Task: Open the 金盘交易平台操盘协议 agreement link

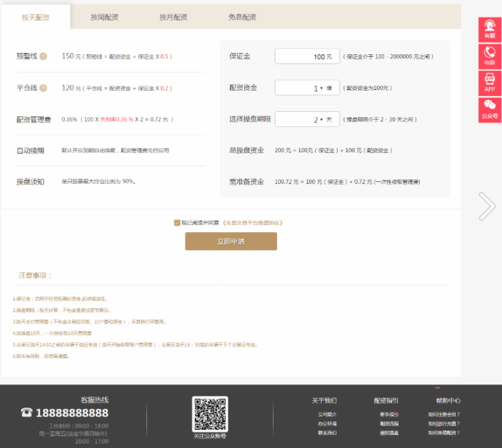Action: point(257,223)
